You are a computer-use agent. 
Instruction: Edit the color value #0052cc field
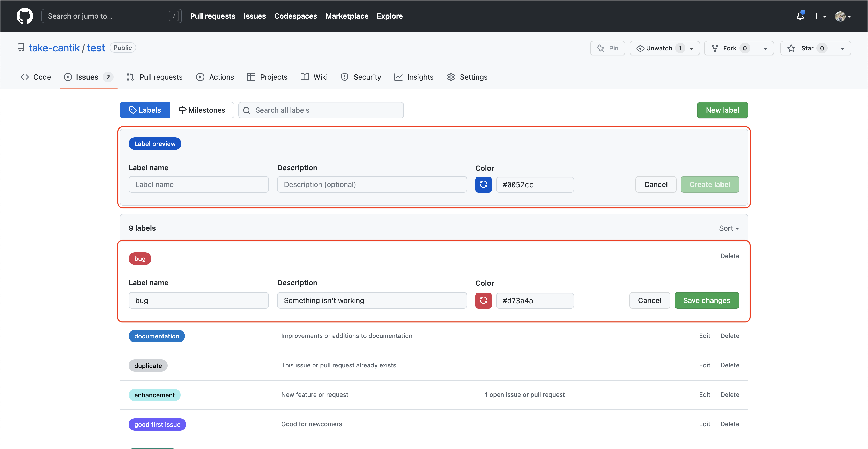point(535,184)
